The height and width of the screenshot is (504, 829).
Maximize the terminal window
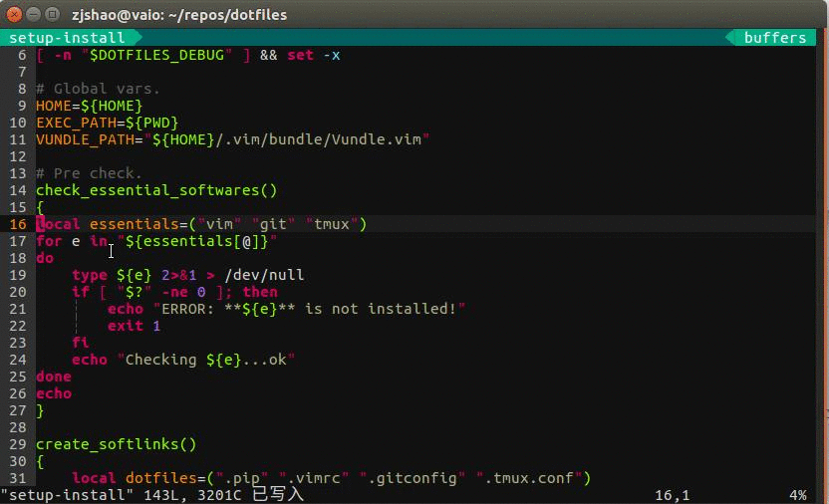(x=52, y=14)
